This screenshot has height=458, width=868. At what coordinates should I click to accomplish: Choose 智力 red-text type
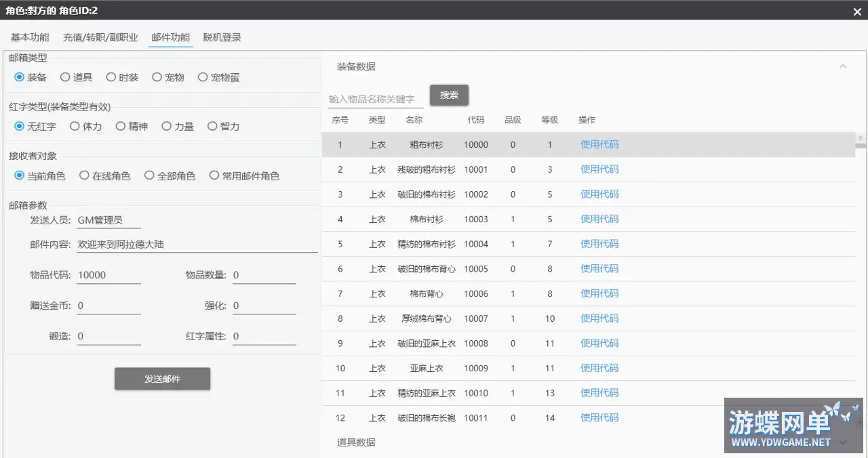click(x=224, y=126)
